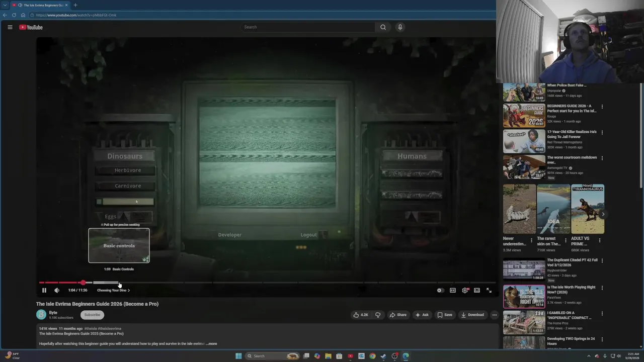Open Is The Isle Worth Playing thumbnail
The image size is (644, 362).
524,297
